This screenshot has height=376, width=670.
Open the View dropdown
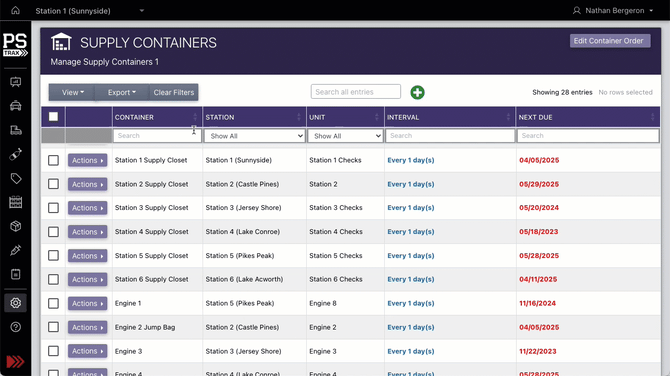coord(72,92)
